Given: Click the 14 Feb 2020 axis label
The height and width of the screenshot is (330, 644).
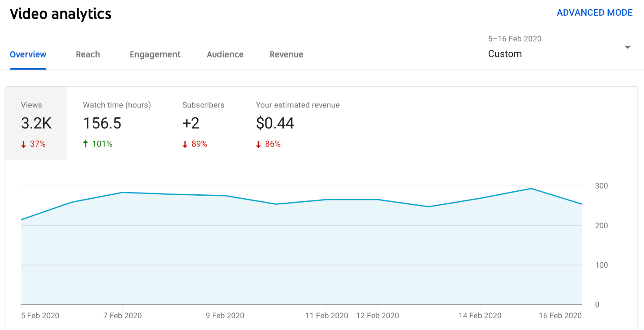Looking at the screenshot, I should pos(480,316).
